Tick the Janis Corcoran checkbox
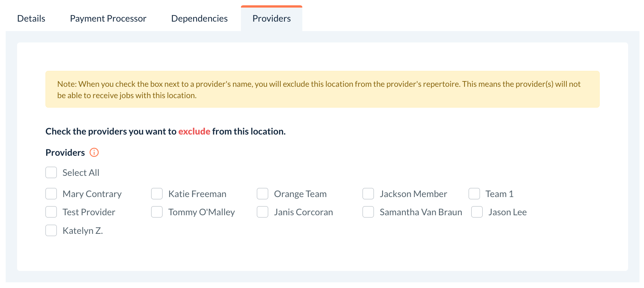The image size is (644, 288). (263, 212)
